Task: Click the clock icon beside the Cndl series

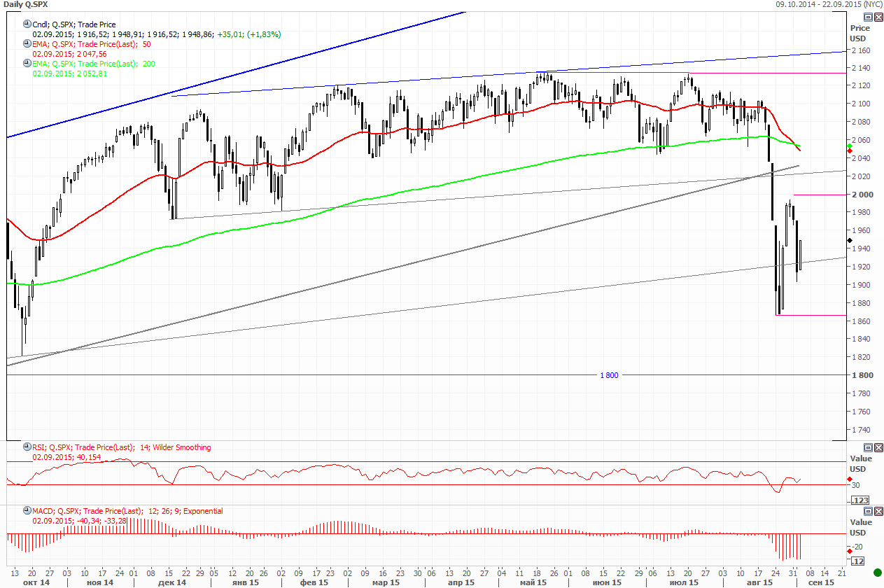Action: 27,24
